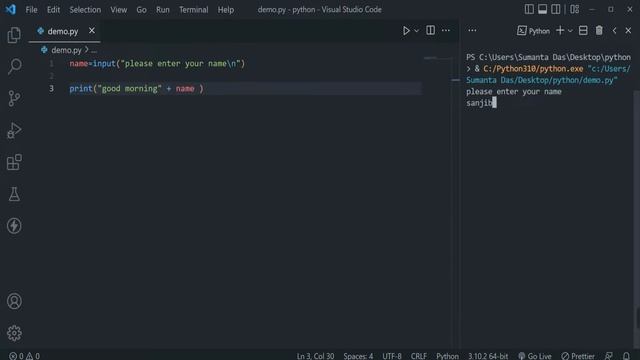Open editor More Actions ellipsis
Image resolution: width=640 pixels, height=360 pixels.
pyautogui.click(x=446, y=30)
